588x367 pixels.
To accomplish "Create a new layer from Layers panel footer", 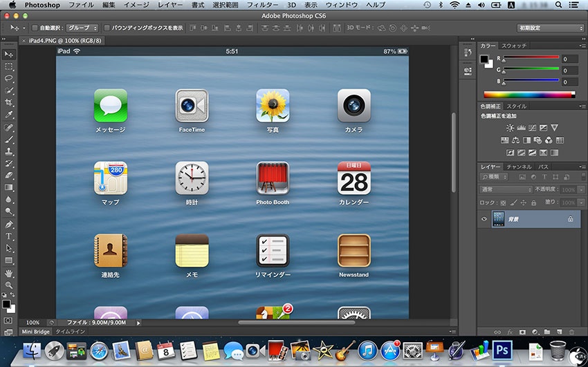I will pos(560,332).
